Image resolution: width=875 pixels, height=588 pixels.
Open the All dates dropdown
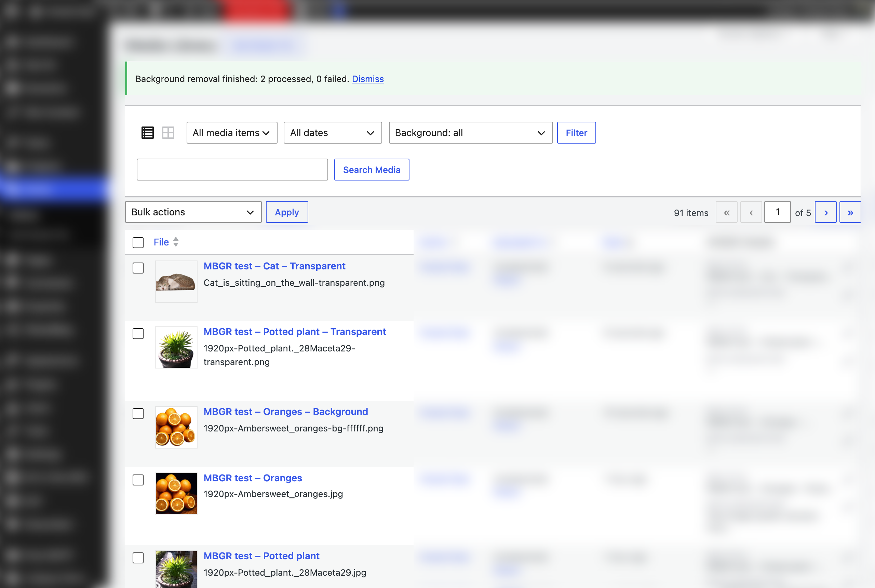(x=333, y=133)
